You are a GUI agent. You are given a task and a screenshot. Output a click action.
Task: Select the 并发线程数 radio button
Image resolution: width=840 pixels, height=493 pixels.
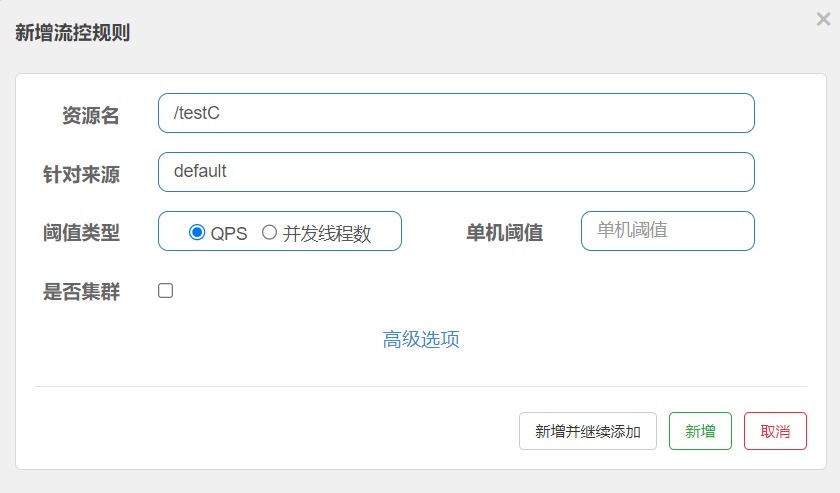pyautogui.click(x=269, y=232)
